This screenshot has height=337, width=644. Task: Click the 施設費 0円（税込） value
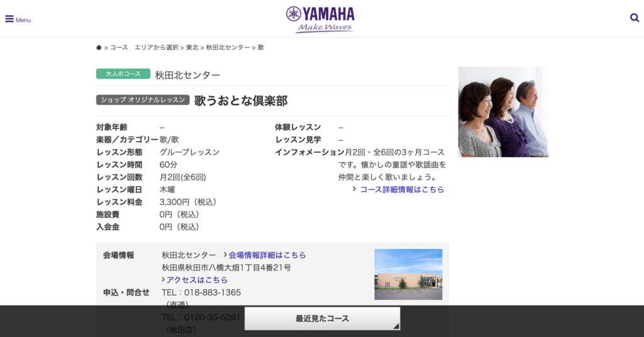pos(179,214)
